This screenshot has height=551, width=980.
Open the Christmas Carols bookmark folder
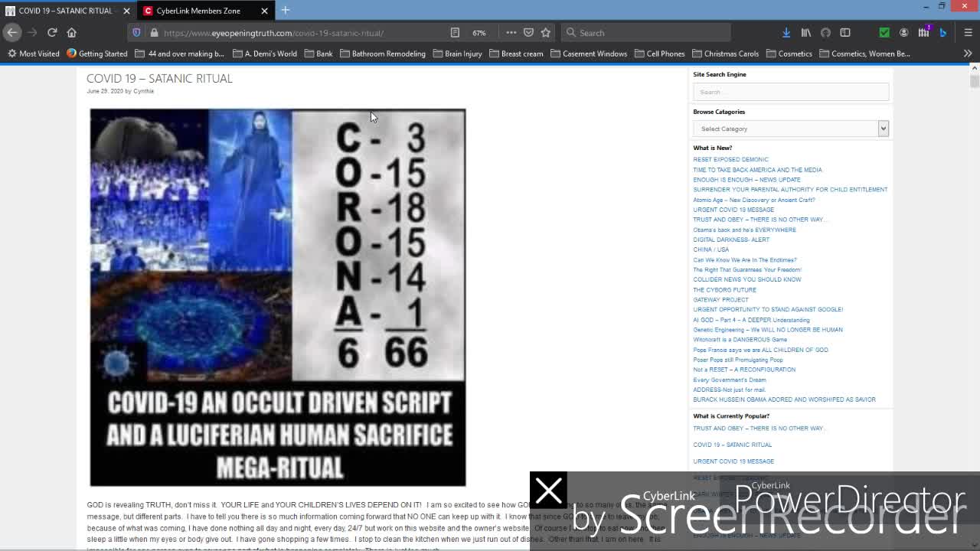[725, 54]
